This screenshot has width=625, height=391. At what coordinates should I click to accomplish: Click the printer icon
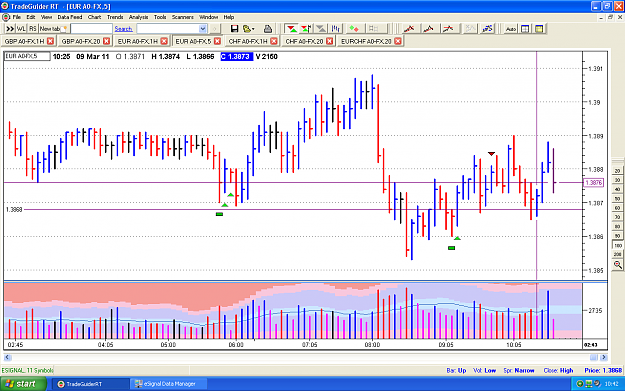268,29
